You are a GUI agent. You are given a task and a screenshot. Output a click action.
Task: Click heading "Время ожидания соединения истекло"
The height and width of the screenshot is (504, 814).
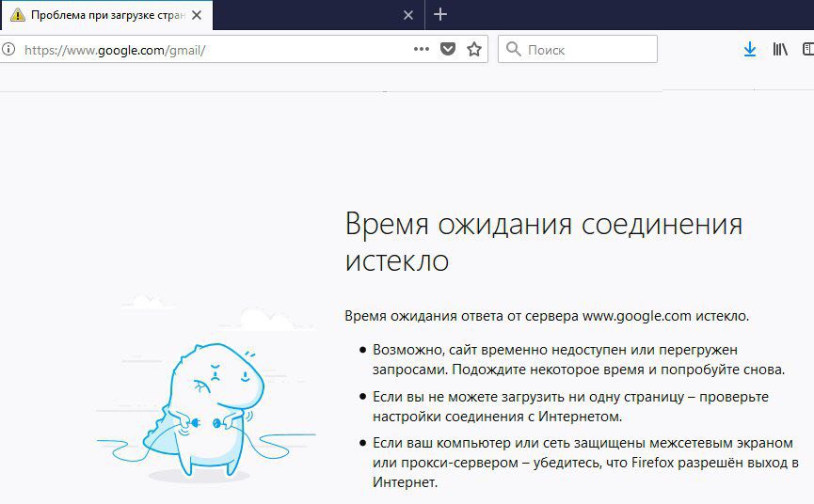coord(544,242)
